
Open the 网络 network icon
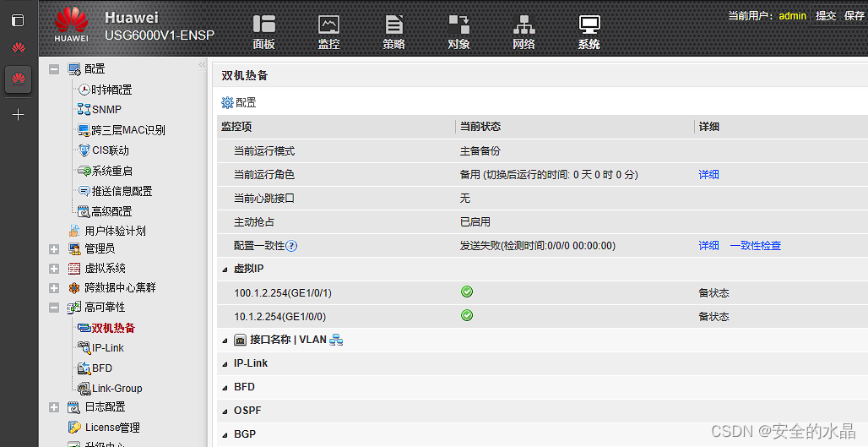[524, 25]
